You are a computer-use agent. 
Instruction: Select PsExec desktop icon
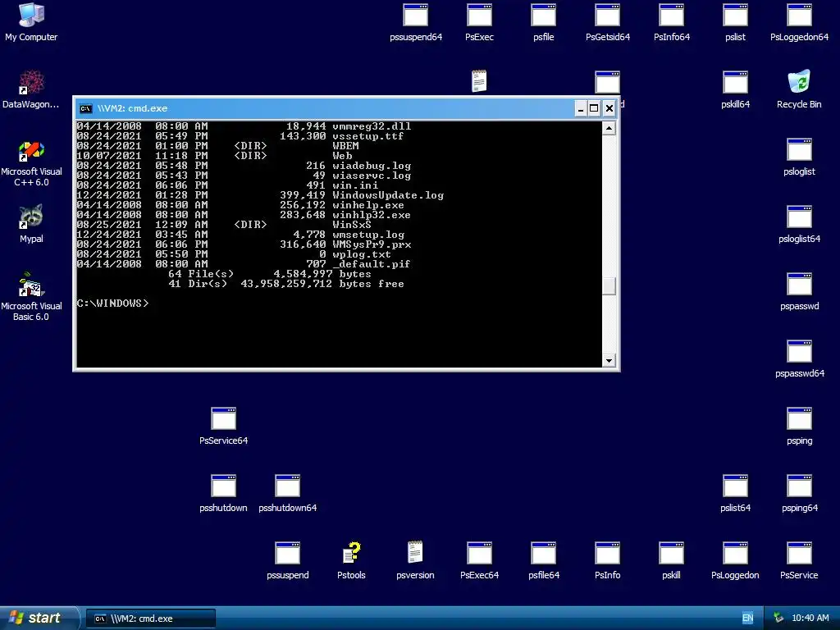pos(479,22)
